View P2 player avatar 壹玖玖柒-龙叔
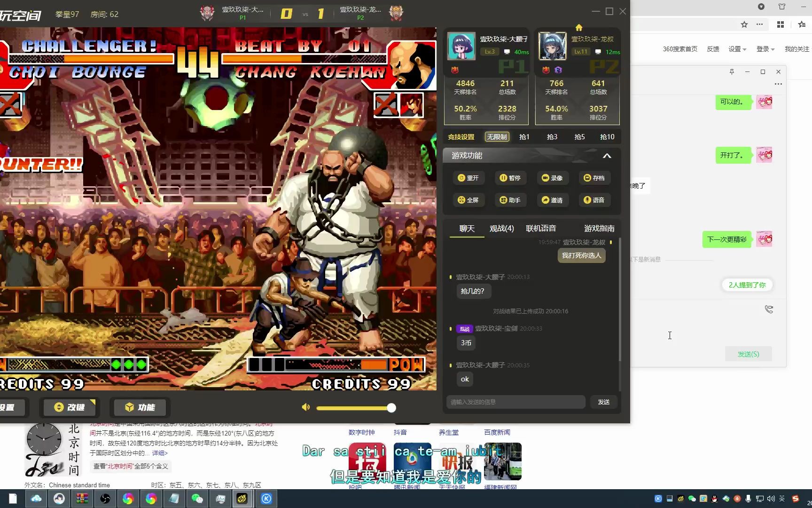Image resolution: width=812 pixels, height=508 pixels. pos(552,46)
